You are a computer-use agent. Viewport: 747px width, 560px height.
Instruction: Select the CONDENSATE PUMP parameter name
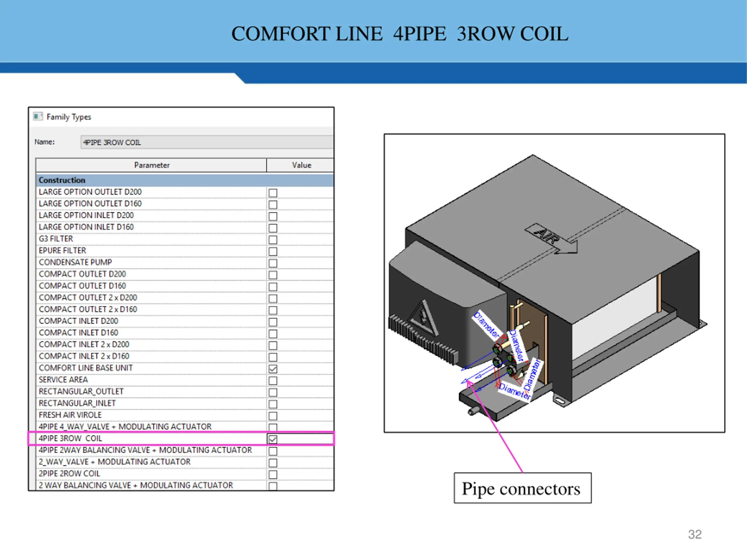tap(75, 262)
